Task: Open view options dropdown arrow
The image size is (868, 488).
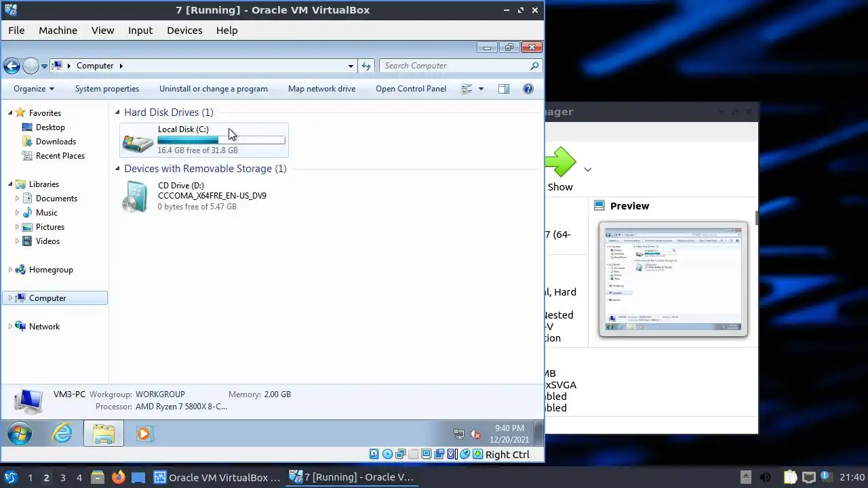Action: (481, 89)
